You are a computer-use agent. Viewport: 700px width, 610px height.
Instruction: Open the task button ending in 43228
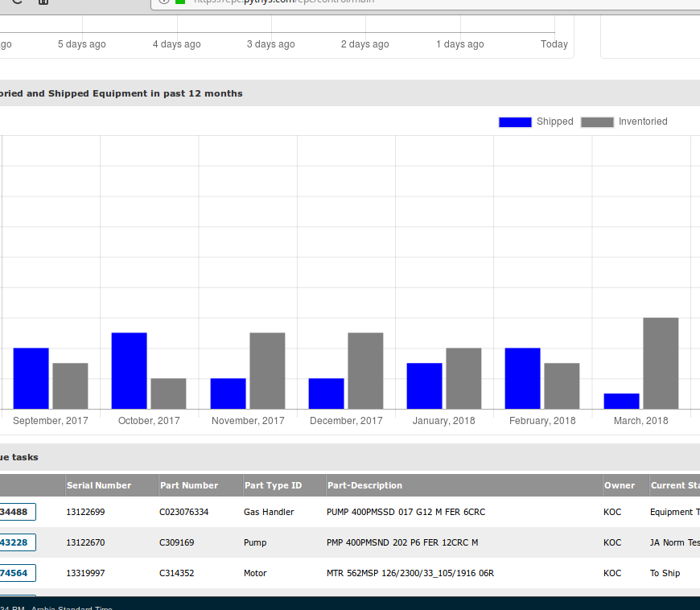(x=17, y=542)
